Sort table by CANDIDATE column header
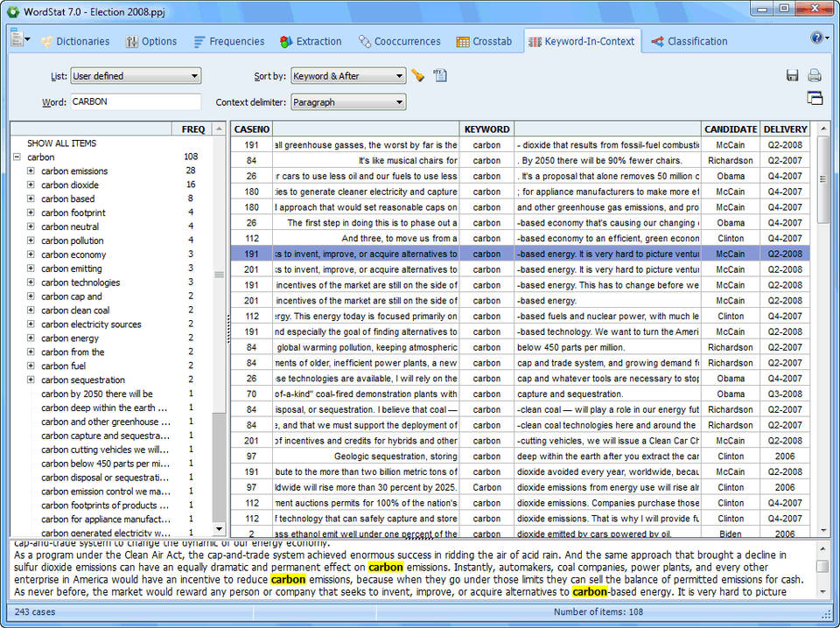The height and width of the screenshot is (628, 840). click(x=731, y=129)
